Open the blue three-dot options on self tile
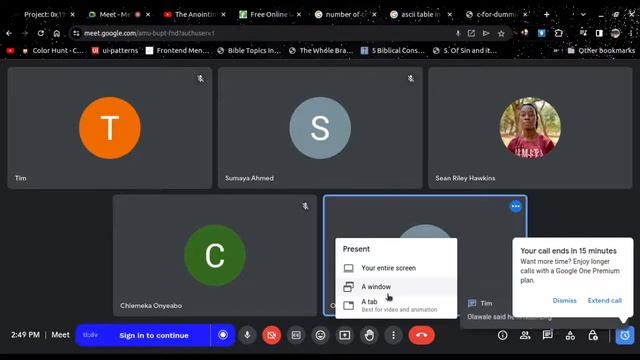 pos(516,207)
